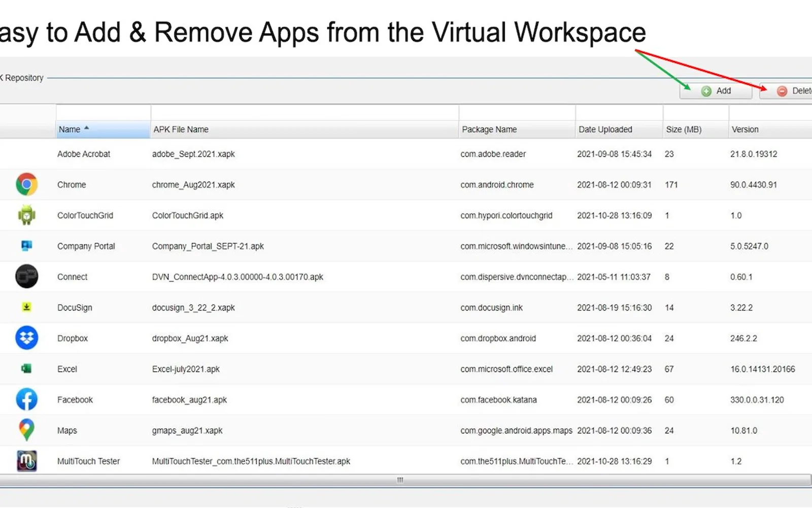Click the APK File Name column header
The width and height of the screenshot is (812, 508).
(x=304, y=130)
